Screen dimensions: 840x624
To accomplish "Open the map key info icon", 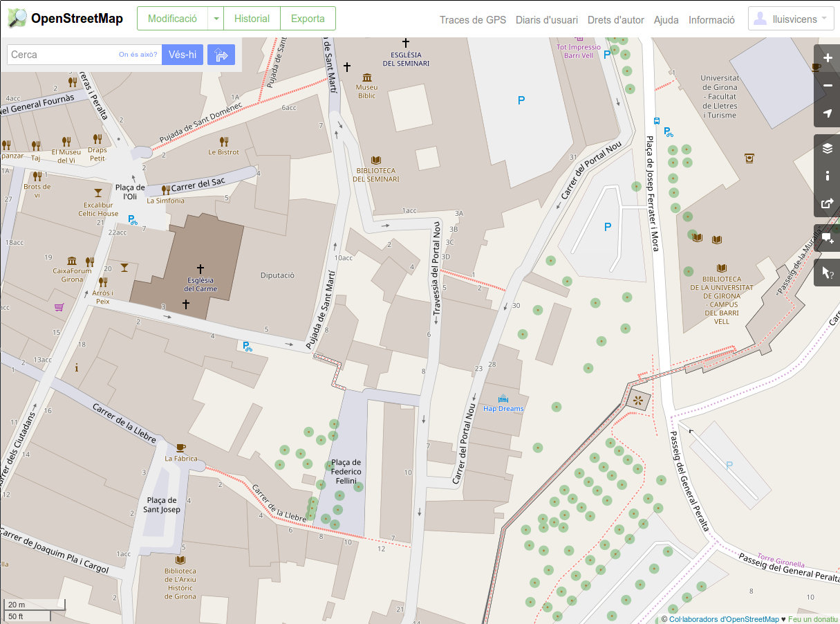I will 828,176.
